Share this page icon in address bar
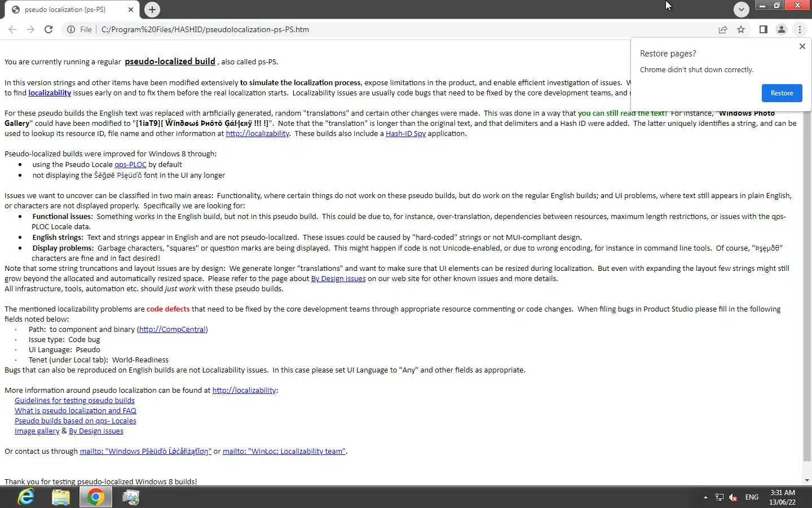812x508 pixels. pos(723,29)
